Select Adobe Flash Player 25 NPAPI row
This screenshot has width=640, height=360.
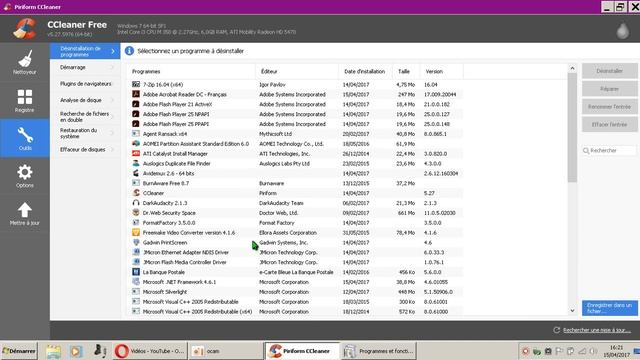click(x=295, y=114)
